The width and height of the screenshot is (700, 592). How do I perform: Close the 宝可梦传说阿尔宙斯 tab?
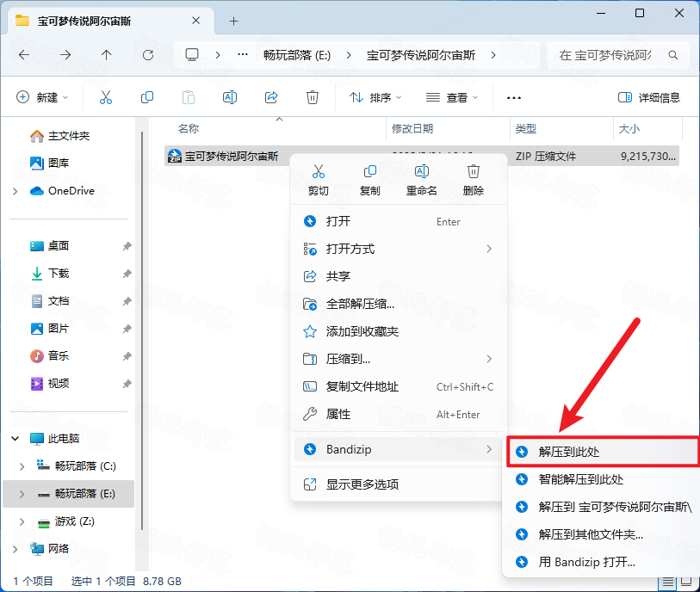pos(195,21)
